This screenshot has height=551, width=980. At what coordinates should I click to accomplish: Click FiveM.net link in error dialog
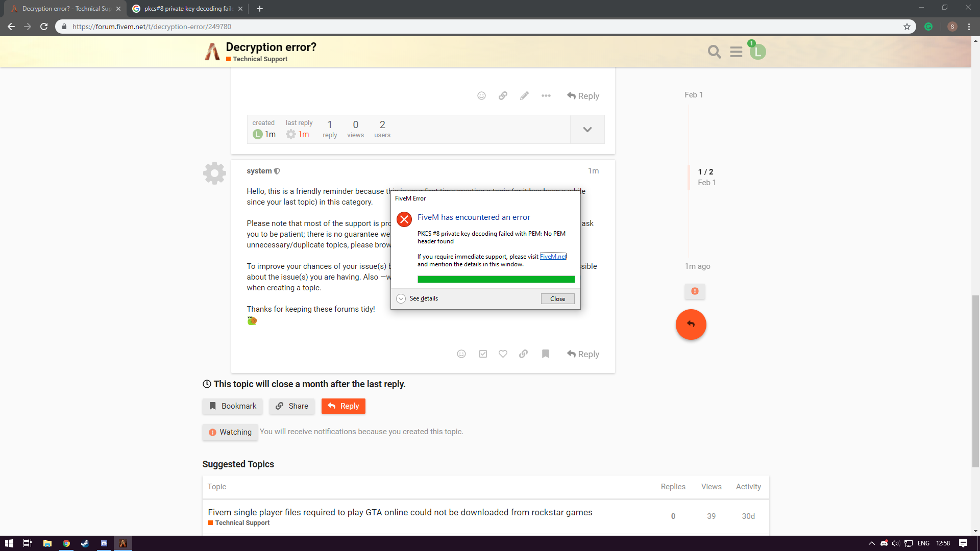coord(553,257)
